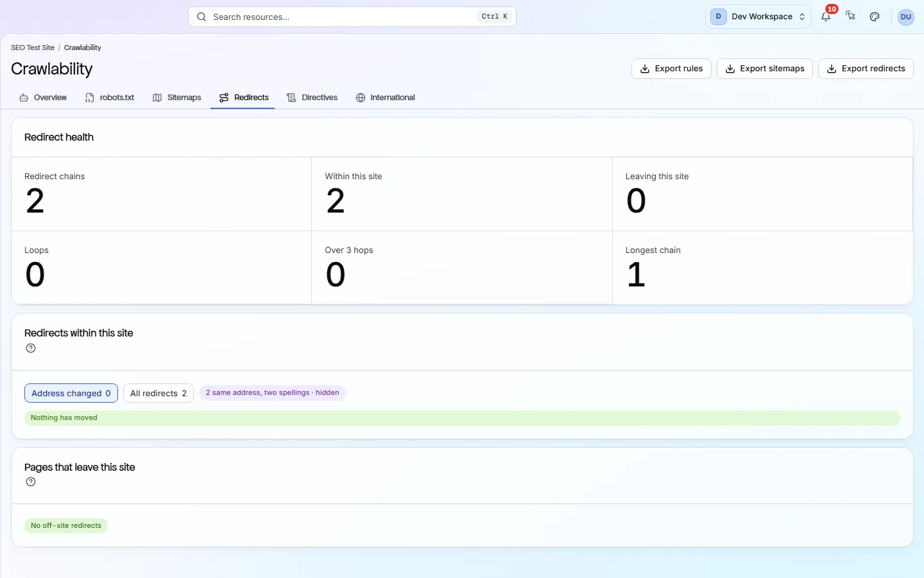Switch to the Overview tab
The image size is (924, 578).
[x=43, y=98]
